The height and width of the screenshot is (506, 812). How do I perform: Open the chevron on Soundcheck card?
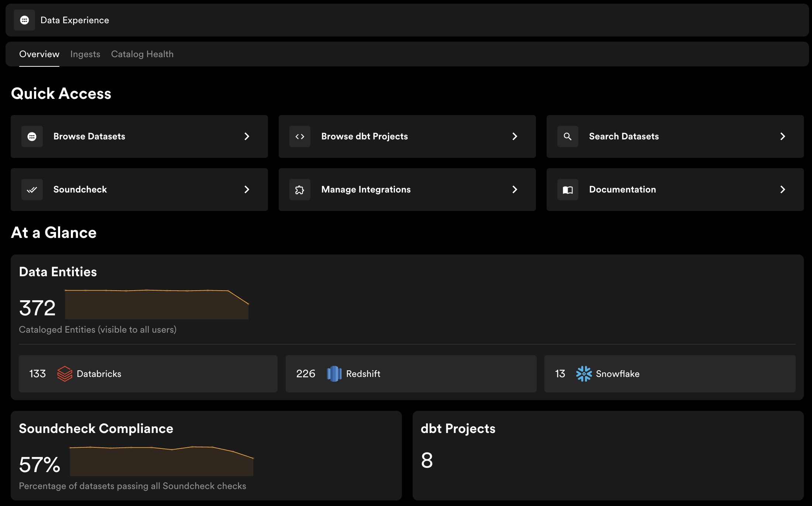click(x=247, y=190)
